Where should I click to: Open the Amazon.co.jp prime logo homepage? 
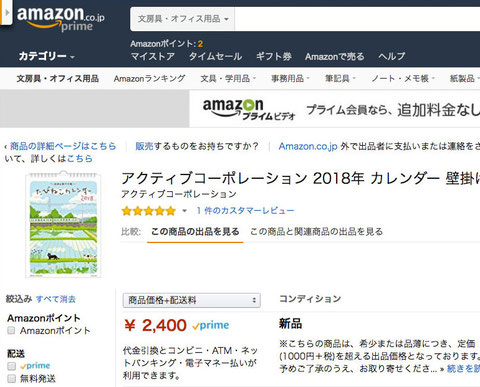click(x=61, y=18)
